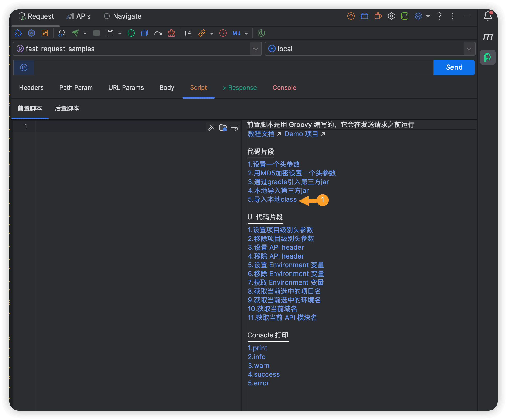Click the green power refresh icon

(x=261, y=33)
